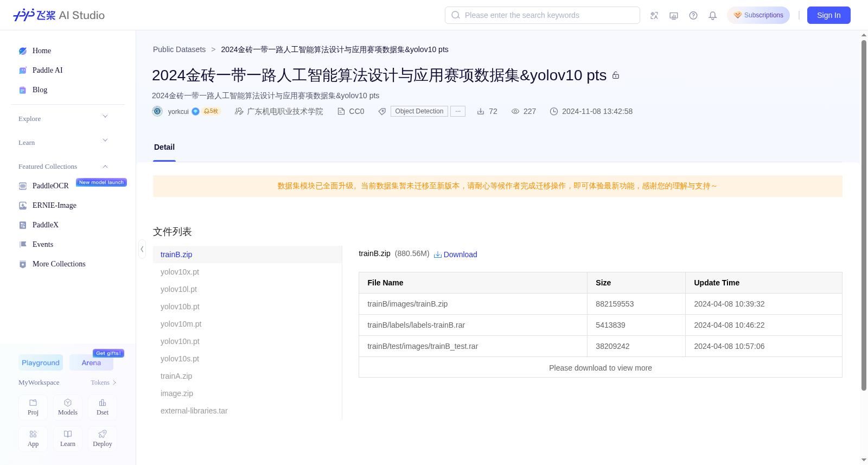Open Models workspace shortcut

point(68,407)
